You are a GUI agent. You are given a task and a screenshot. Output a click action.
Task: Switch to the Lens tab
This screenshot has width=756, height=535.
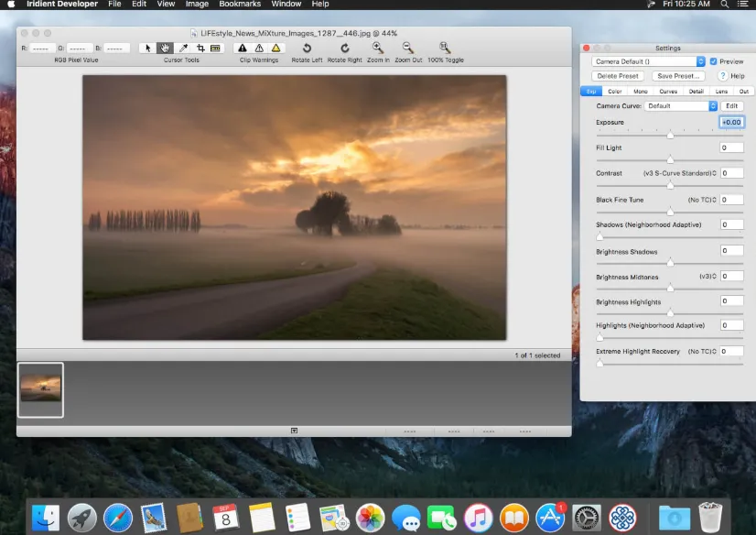click(x=721, y=92)
